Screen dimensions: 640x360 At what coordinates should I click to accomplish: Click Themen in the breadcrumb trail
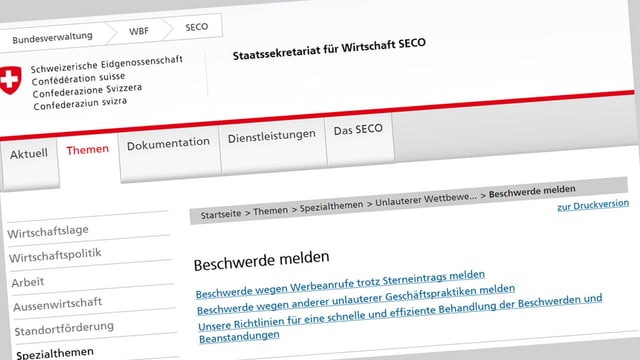coord(270,211)
